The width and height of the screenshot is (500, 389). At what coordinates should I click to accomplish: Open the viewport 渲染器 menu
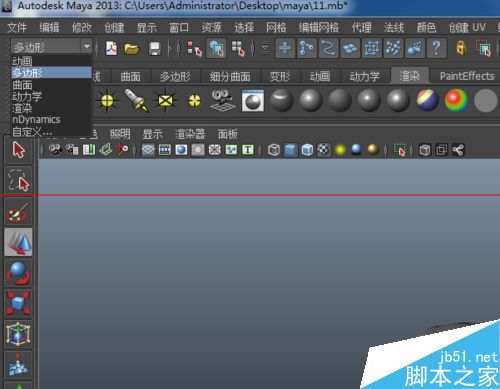[x=190, y=134]
